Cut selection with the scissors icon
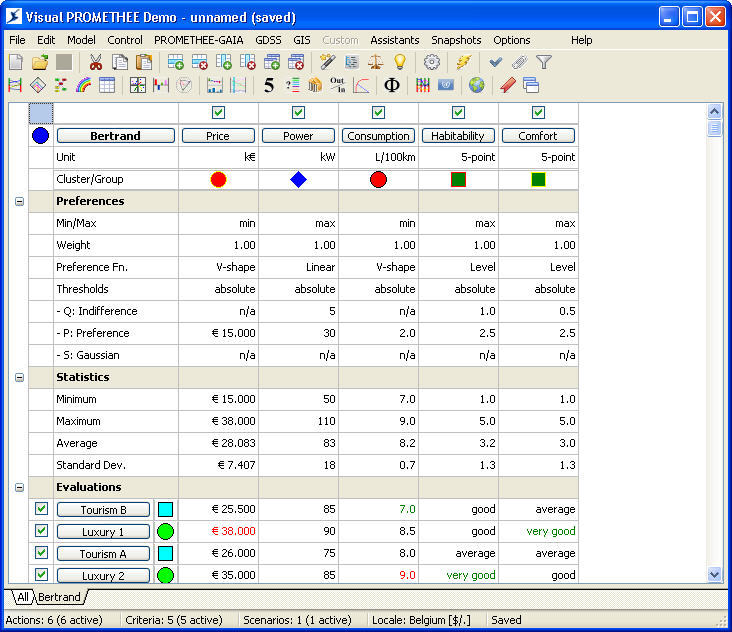The image size is (732, 632). click(95, 62)
